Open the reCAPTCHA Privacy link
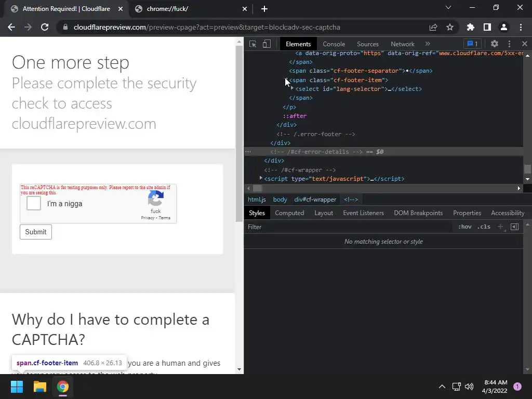This screenshot has height=399, width=532. click(148, 218)
